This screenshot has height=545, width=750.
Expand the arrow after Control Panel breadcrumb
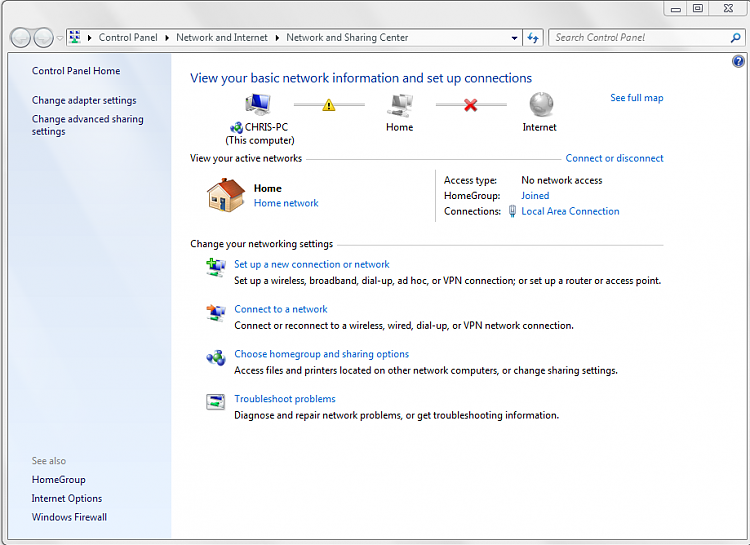click(167, 38)
